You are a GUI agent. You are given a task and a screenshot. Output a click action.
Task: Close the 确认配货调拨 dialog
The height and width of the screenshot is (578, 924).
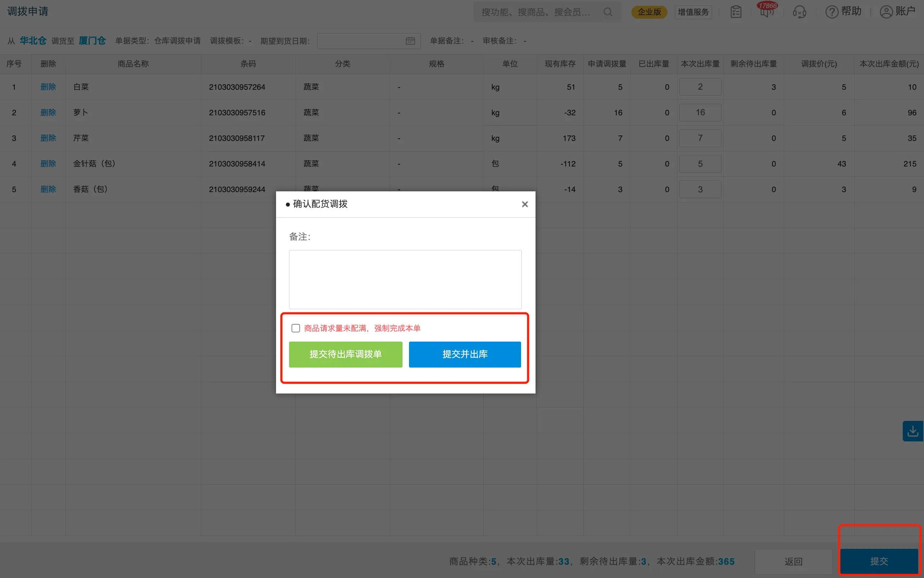coord(524,204)
